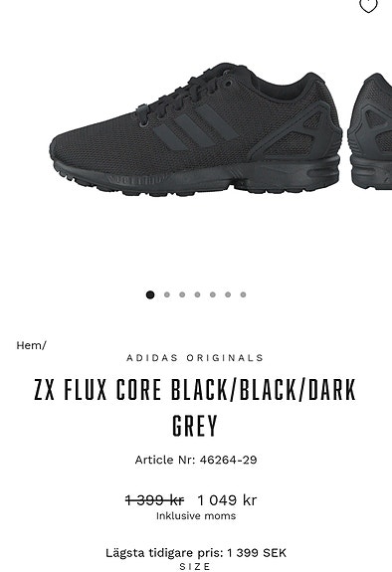Click the sale price 1 049 kr
The width and height of the screenshot is (392, 572).
pos(227,499)
